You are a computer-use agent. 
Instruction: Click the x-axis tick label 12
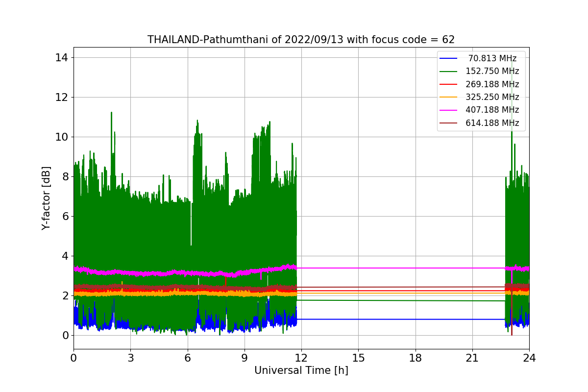[301, 358]
